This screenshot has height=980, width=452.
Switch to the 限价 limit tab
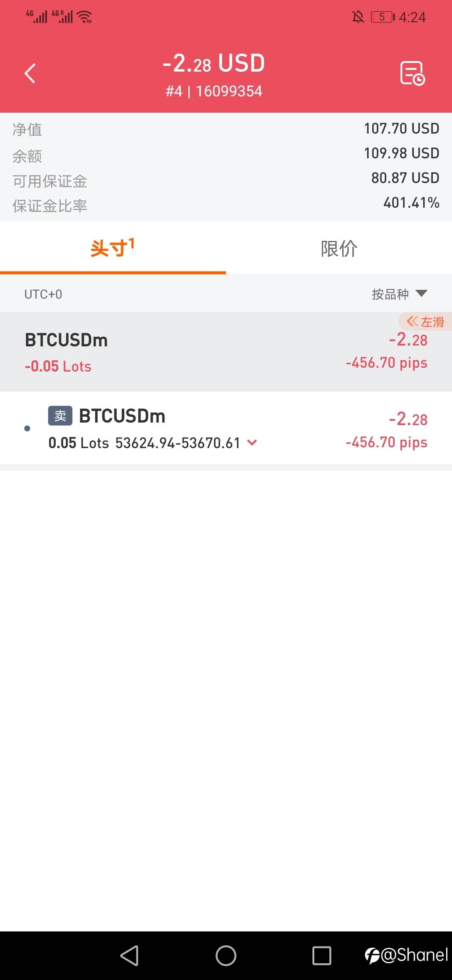[339, 248]
